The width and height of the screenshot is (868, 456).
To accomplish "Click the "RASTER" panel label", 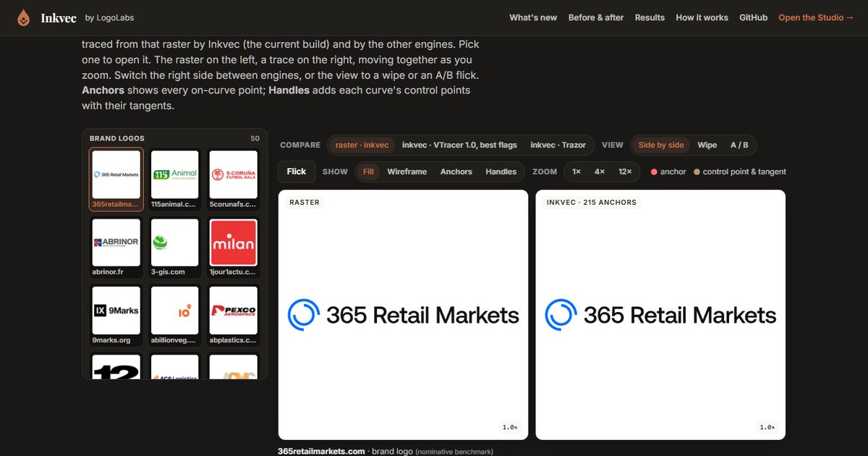I will coord(305,203).
